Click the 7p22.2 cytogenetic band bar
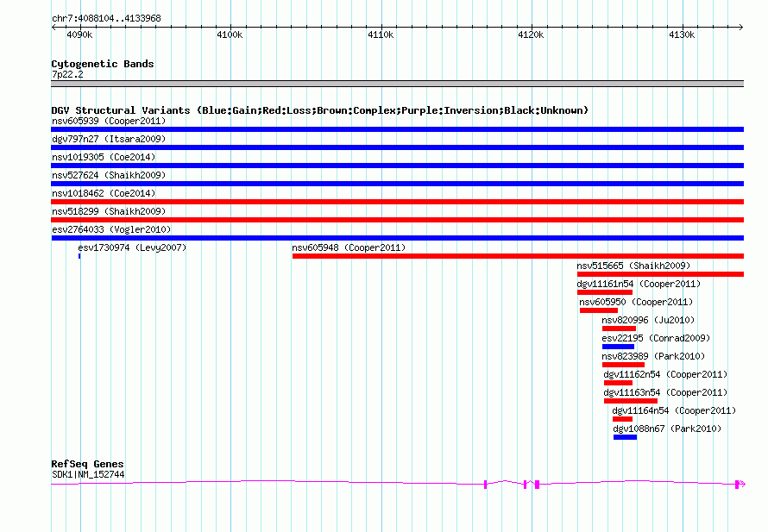 point(397,84)
